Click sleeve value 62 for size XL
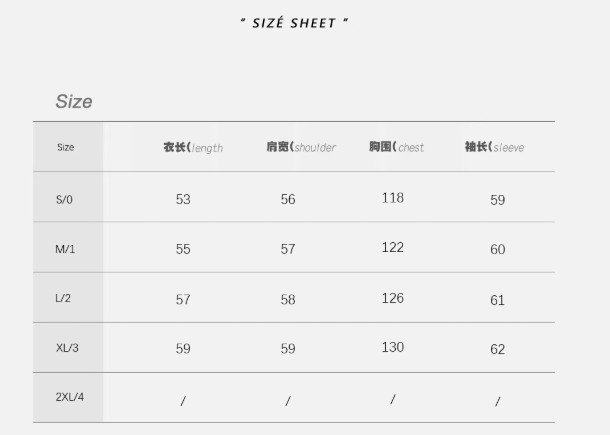This screenshot has height=435, width=610. (x=498, y=349)
